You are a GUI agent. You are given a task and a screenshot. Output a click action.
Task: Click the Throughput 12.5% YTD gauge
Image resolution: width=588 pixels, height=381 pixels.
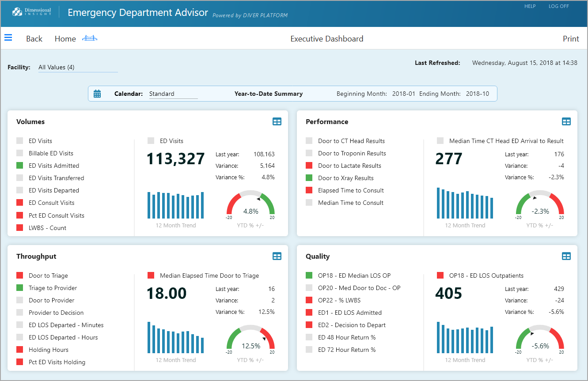coord(250,339)
